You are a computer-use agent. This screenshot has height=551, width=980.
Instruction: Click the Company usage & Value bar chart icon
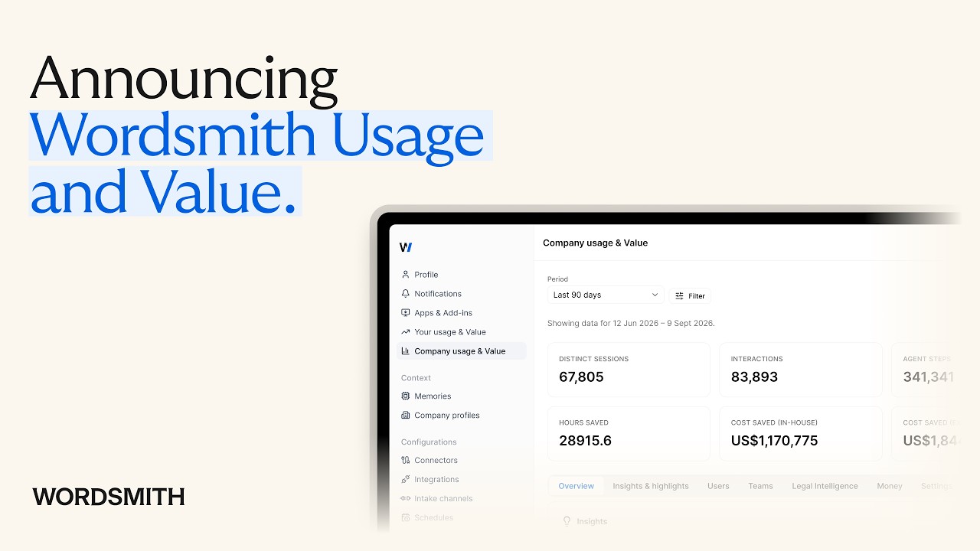point(406,351)
